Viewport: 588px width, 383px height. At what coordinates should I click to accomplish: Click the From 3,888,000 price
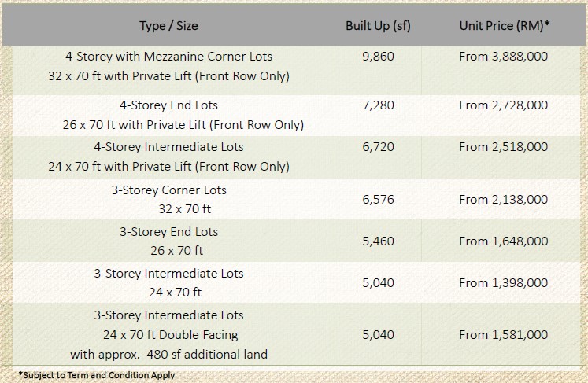503,57
